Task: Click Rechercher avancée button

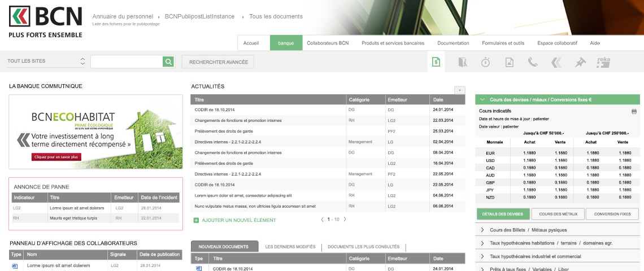Action: (x=217, y=62)
